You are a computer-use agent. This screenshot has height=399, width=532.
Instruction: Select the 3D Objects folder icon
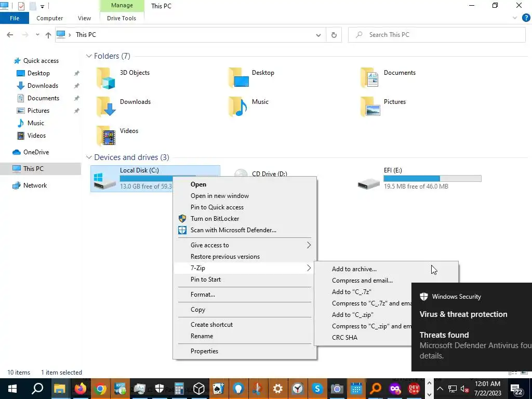click(x=106, y=78)
